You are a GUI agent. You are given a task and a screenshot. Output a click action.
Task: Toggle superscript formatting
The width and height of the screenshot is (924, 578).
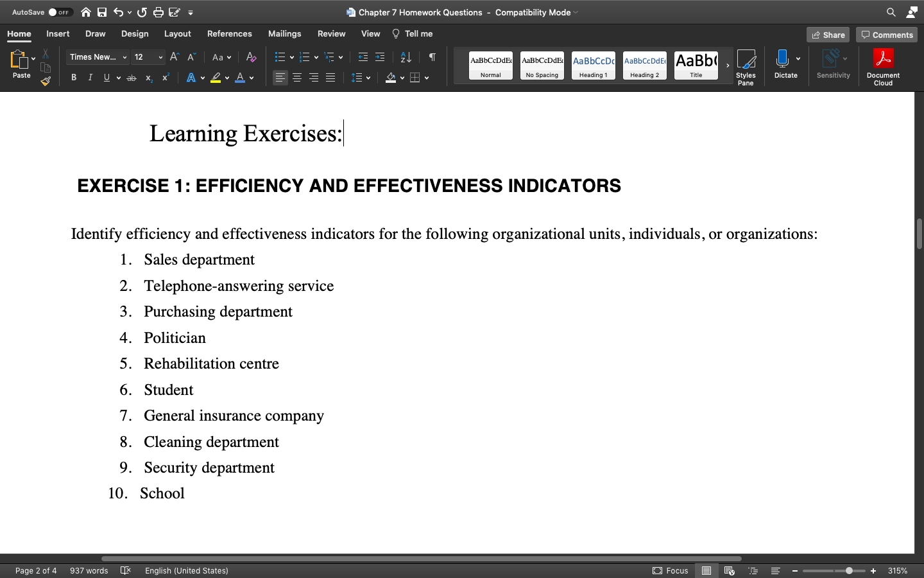click(165, 78)
